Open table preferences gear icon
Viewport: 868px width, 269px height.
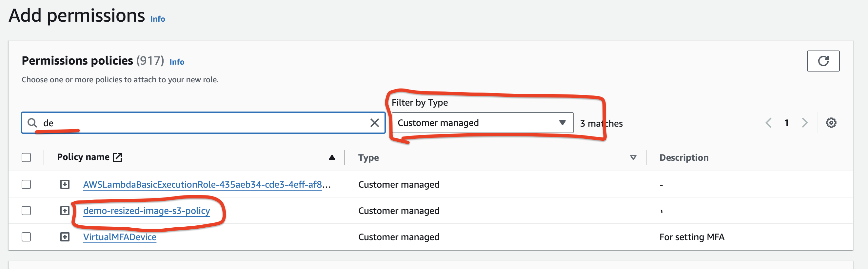tap(831, 123)
